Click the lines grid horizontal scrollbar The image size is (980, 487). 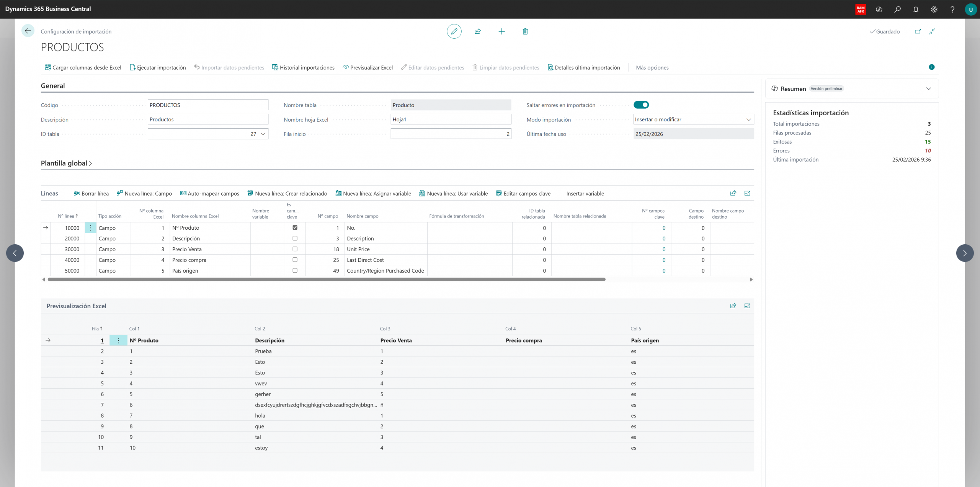click(326, 279)
